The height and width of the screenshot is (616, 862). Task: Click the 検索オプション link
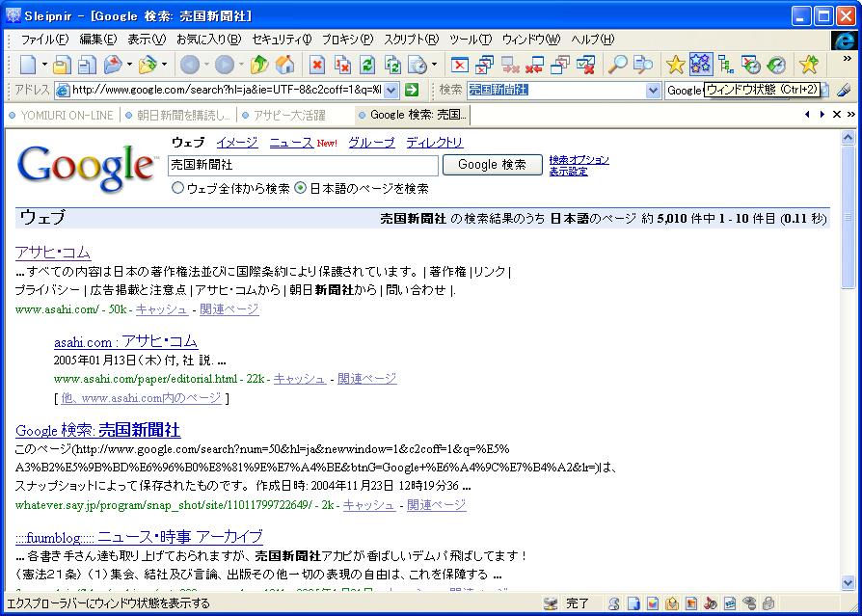579,159
